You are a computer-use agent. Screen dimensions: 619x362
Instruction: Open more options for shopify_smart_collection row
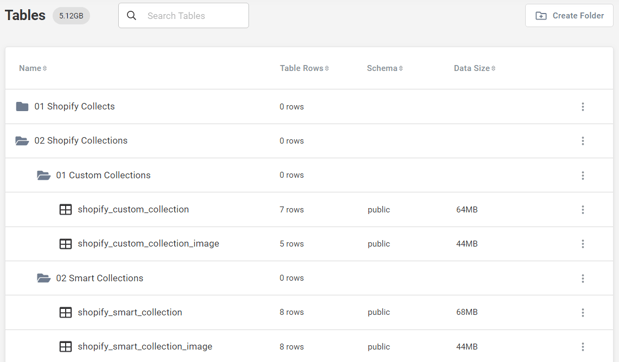point(583,313)
